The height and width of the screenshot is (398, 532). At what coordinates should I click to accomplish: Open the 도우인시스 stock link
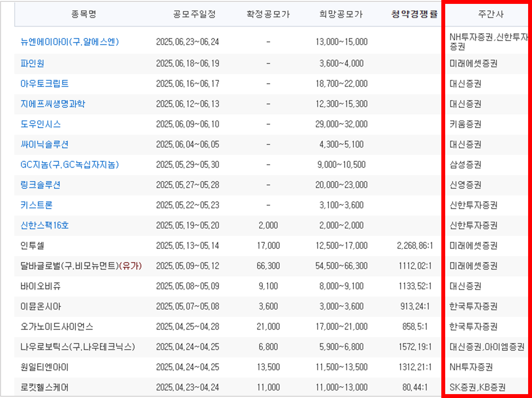(41, 124)
